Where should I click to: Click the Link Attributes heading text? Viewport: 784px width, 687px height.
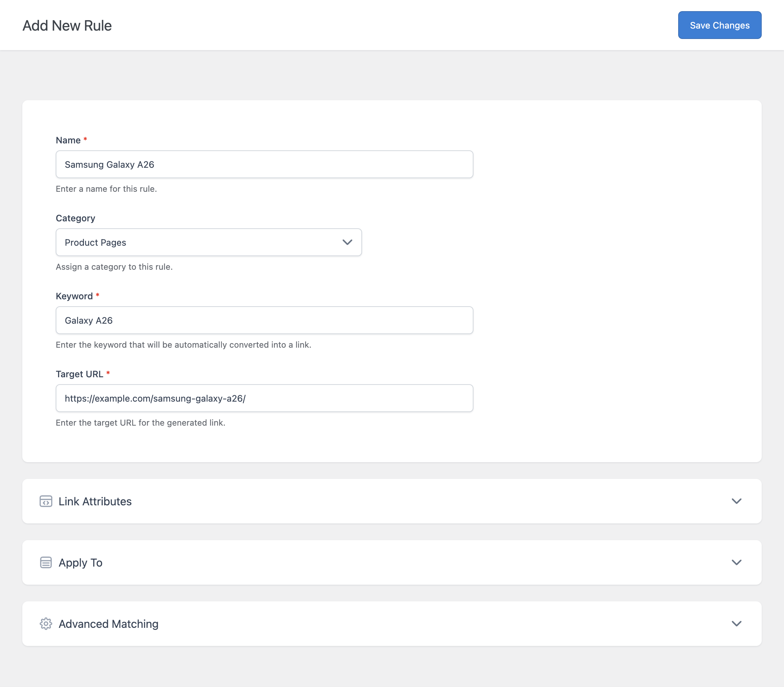(x=95, y=502)
